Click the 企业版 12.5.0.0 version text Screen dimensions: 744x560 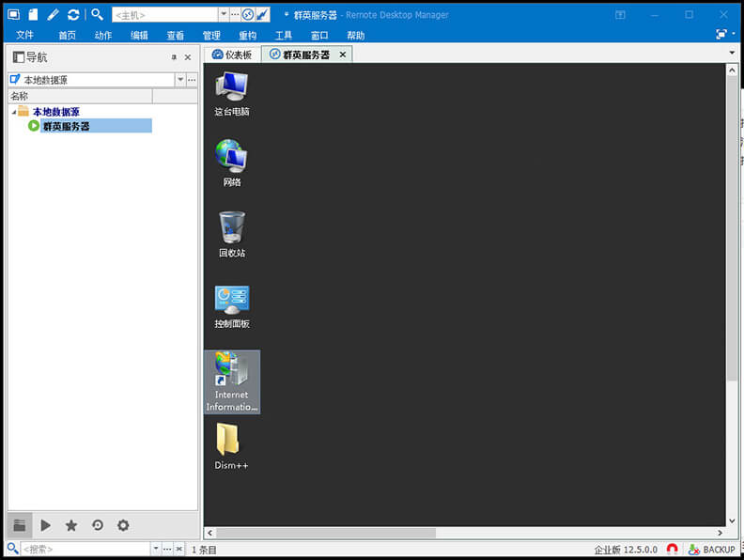[x=626, y=550]
